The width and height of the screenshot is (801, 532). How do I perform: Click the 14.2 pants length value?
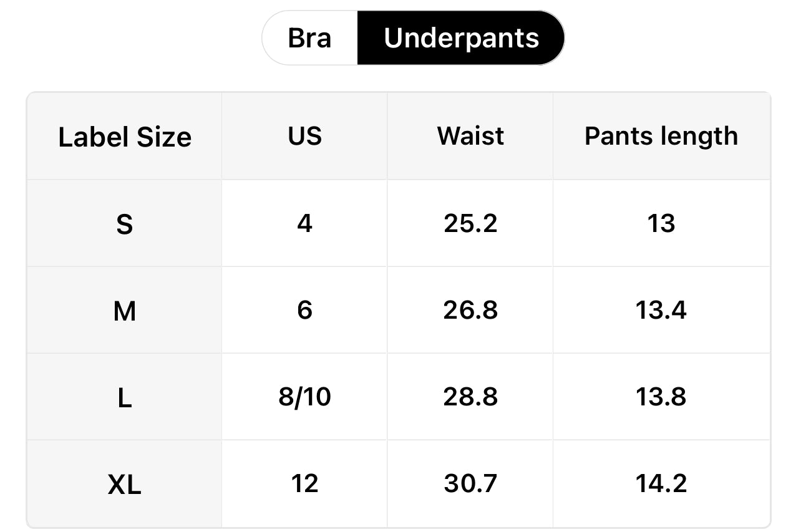point(661,483)
